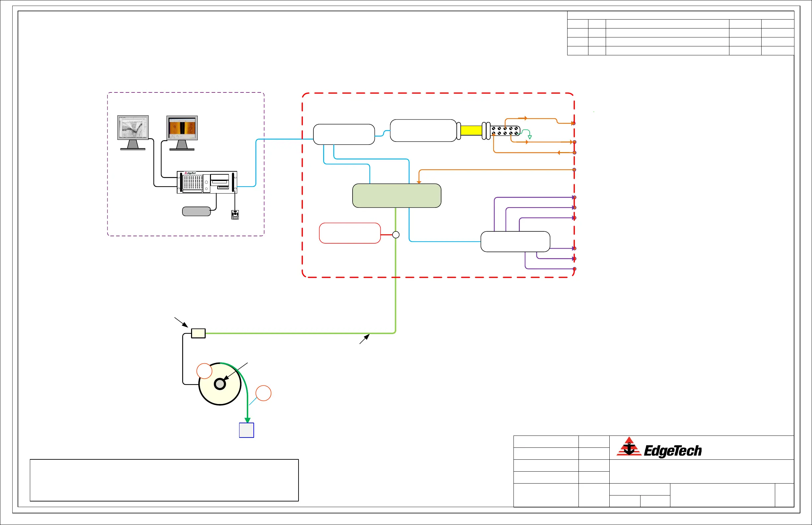The height and width of the screenshot is (525, 812).
Task: Select the right monitor showing orange sidescan image
Action: pyautogui.click(x=182, y=133)
